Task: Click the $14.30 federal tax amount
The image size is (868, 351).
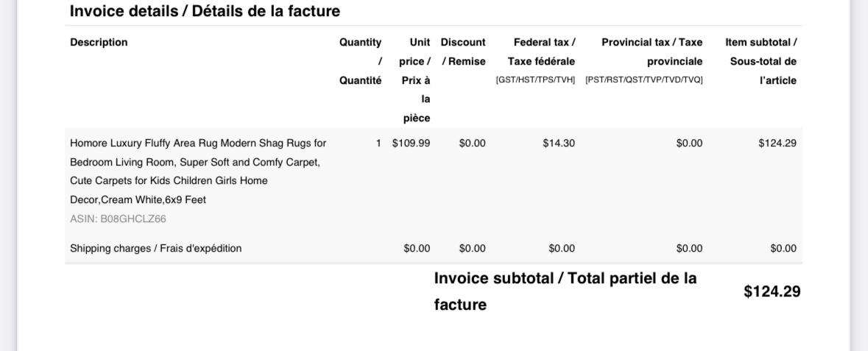Action: click(559, 143)
